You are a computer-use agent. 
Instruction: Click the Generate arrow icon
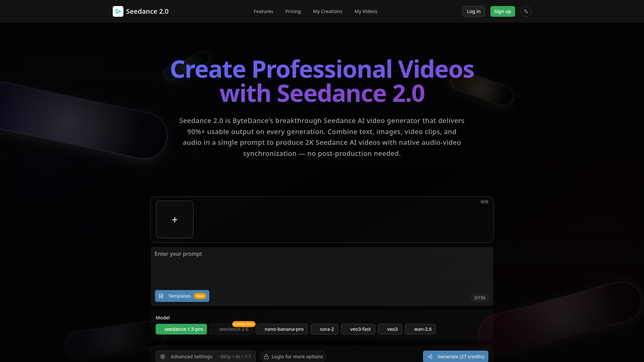click(x=430, y=357)
